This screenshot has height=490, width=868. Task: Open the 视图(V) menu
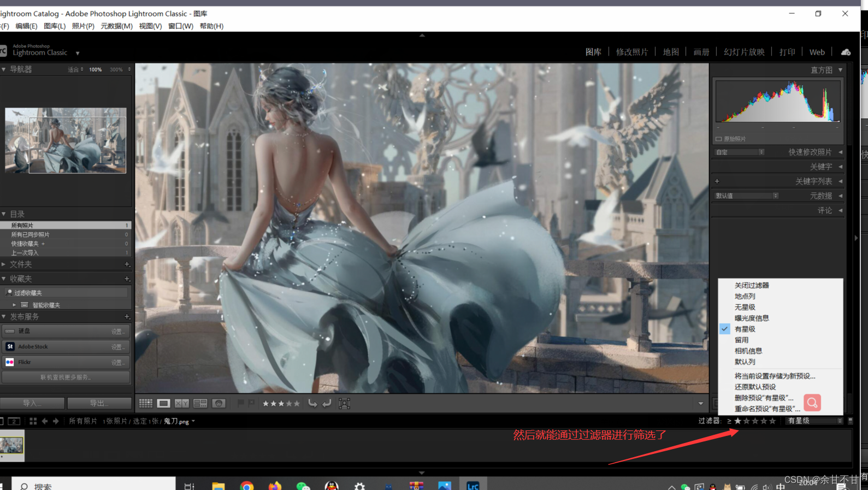(150, 26)
